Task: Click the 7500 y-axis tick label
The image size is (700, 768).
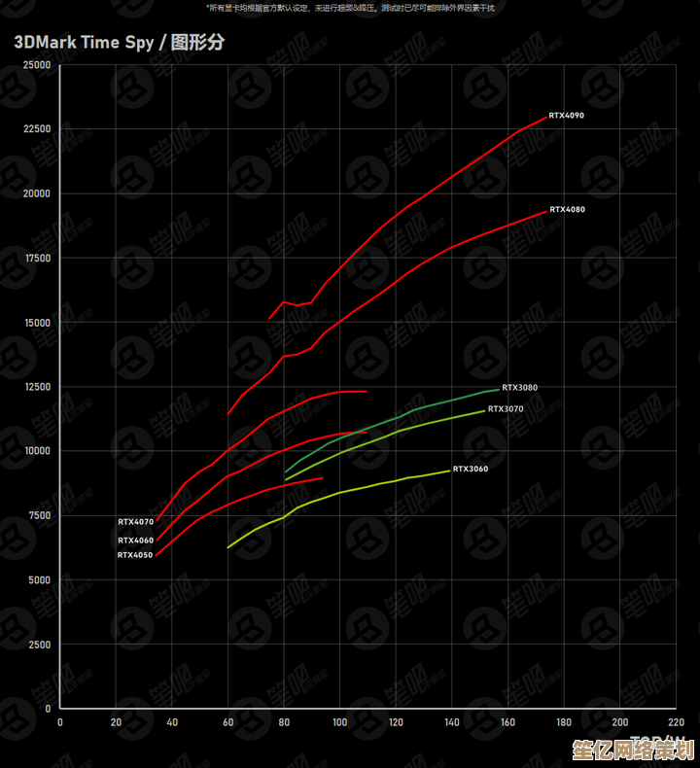Action: (x=40, y=516)
